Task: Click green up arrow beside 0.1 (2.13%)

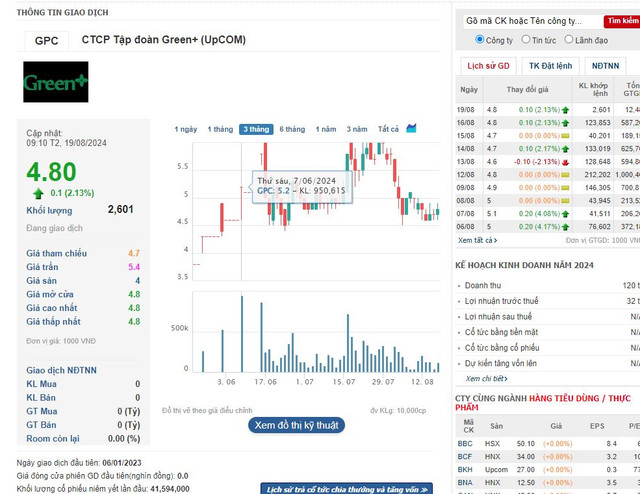Action: point(38,193)
